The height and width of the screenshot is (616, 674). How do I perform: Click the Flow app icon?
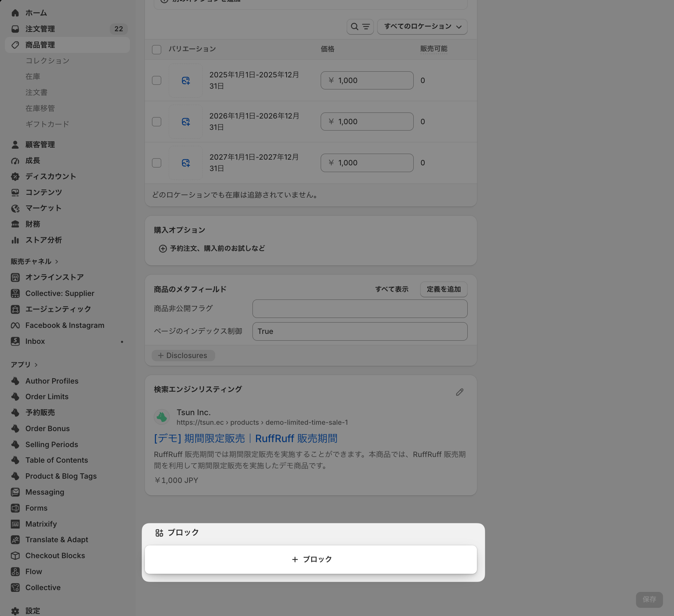click(15, 572)
